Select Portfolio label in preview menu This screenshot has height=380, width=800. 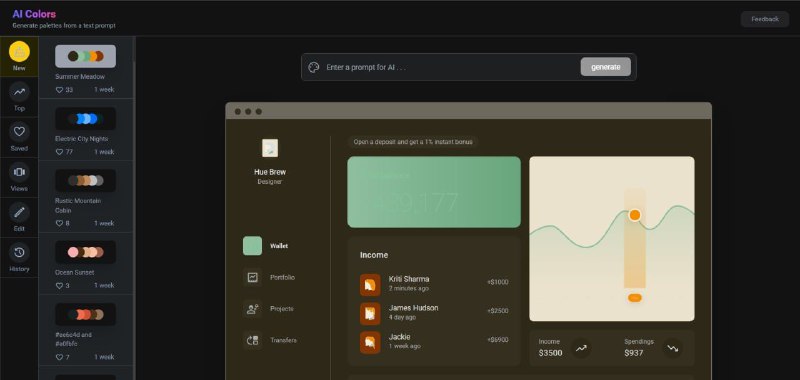283,277
